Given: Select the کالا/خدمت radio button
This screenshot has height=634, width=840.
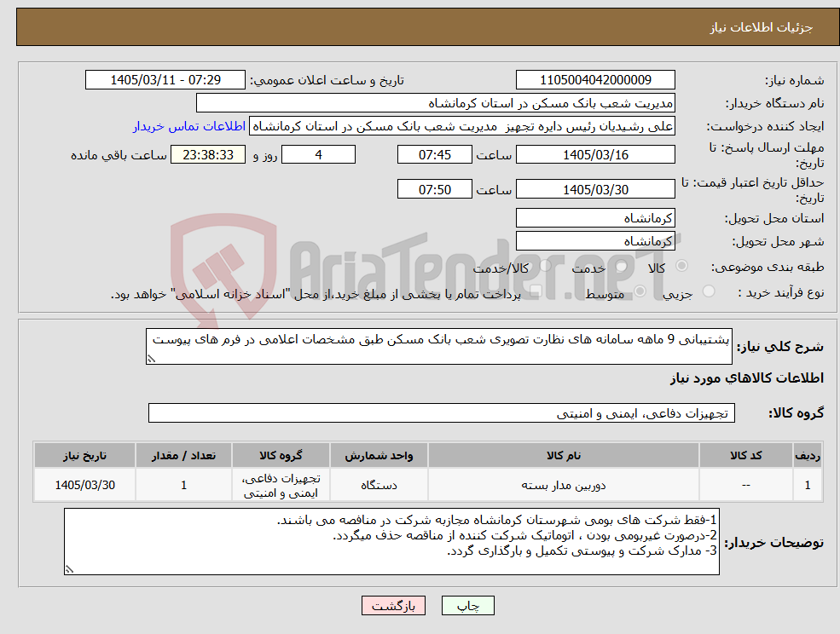Looking at the screenshot, I should pos(545,266).
